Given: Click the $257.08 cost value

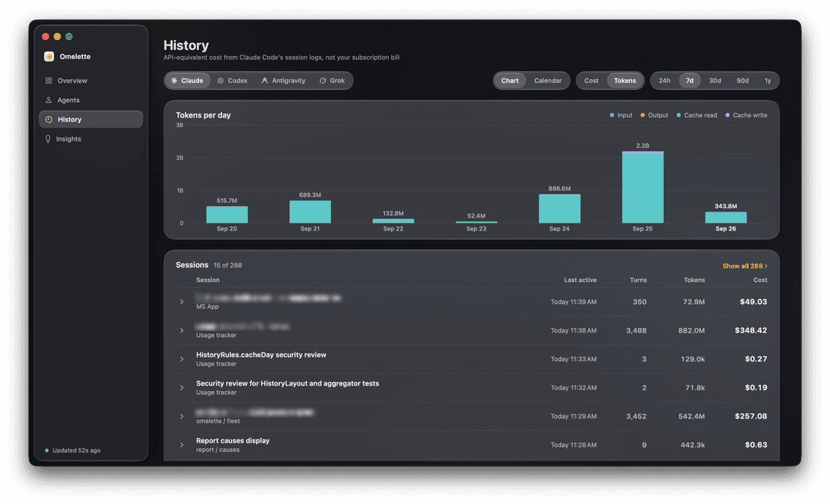Looking at the screenshot, I should coord(751,416).
